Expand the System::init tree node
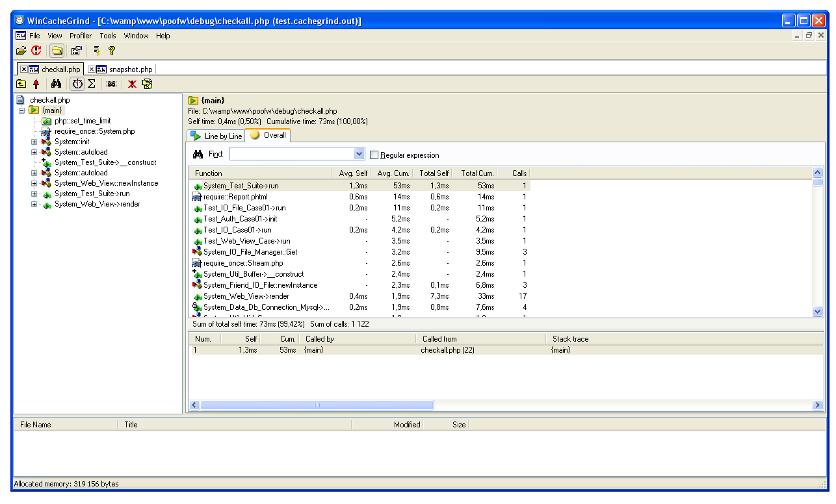Image resolution: width=836 pixels, height=504 pixels. (34, 142)
